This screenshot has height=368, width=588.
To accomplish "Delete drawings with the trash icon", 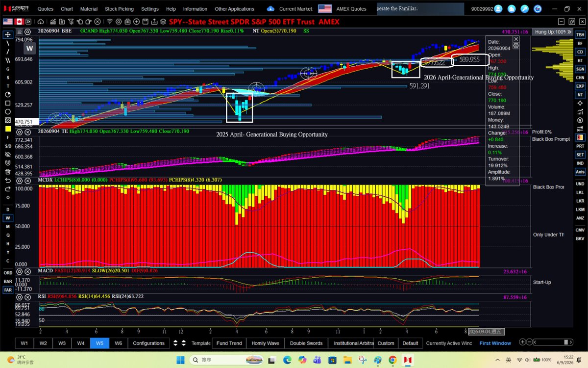I will pyautogui.click(x=8, y=171).
